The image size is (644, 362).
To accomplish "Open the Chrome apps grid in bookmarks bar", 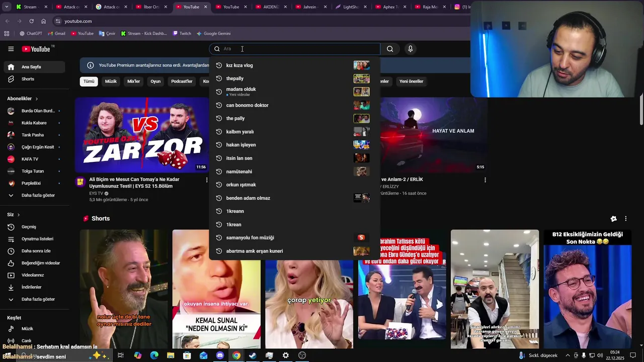I will click(7, 34).
